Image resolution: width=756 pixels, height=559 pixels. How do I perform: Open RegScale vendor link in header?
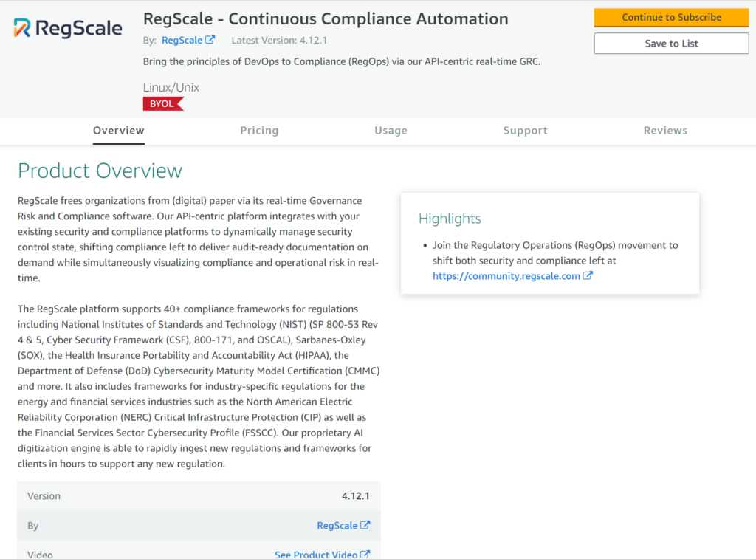(182, 40)
